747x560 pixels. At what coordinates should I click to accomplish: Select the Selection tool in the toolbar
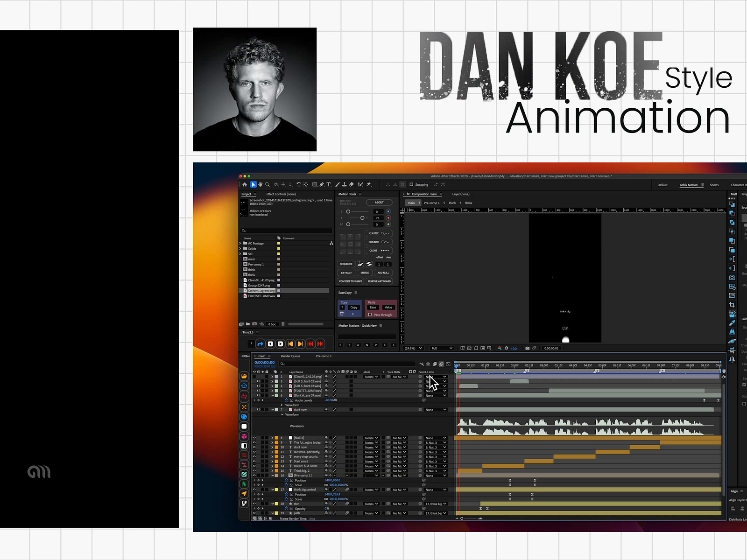[x=254, y=185]
